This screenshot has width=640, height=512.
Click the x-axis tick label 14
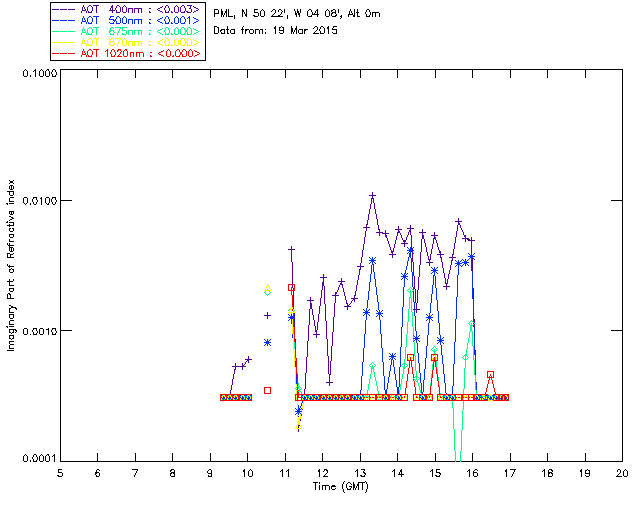398,473
